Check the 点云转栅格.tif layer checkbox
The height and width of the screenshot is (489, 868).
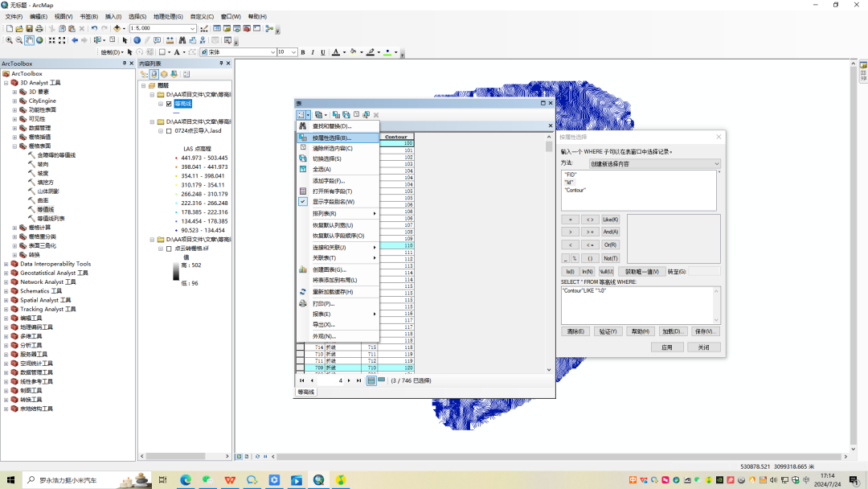pos(169,249)
